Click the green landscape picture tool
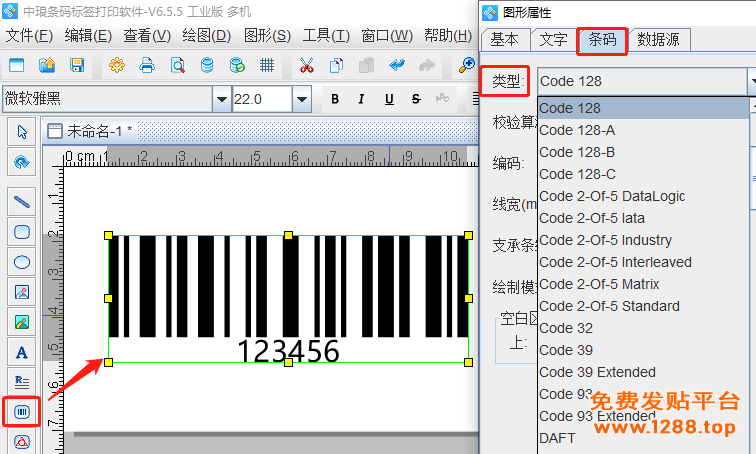Screen dimensions: 756x454 point(22,322)
